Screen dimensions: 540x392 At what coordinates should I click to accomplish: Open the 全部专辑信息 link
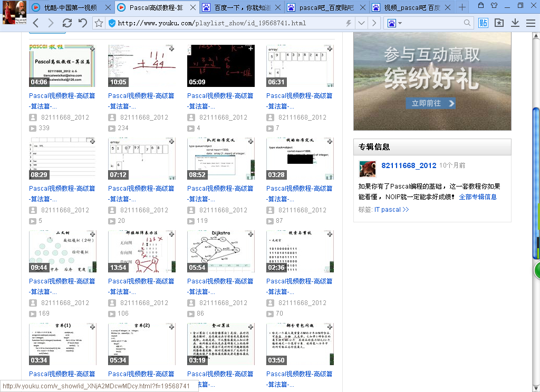478,197
